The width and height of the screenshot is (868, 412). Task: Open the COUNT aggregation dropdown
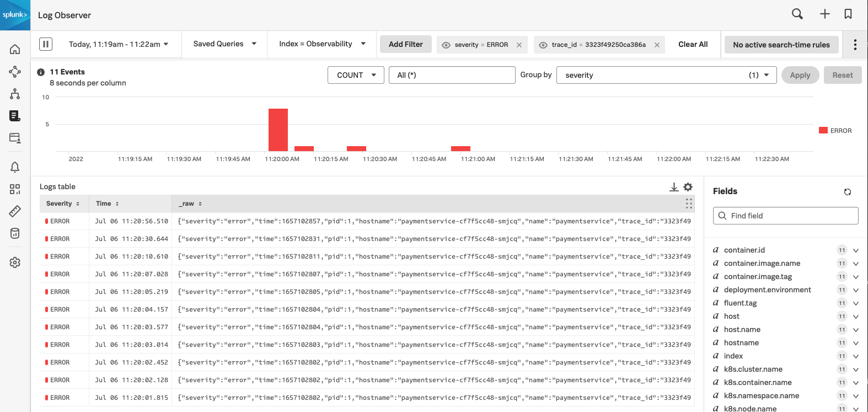[x=356, y=75]
